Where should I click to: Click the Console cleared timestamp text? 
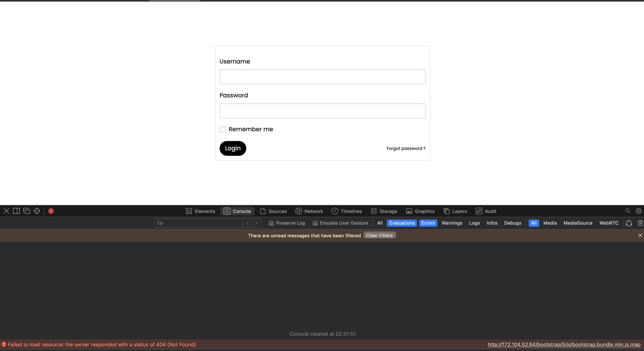click(x=322, y=334)
